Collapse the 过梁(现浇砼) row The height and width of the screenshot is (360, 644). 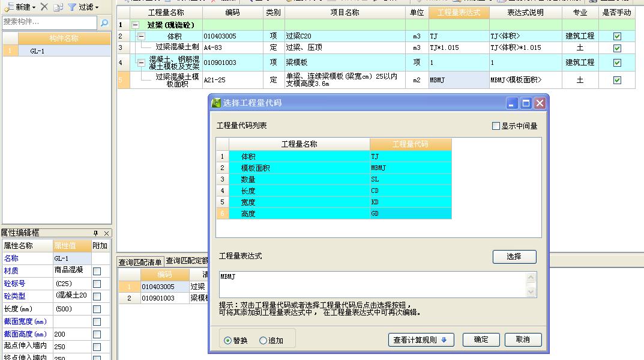135,25
